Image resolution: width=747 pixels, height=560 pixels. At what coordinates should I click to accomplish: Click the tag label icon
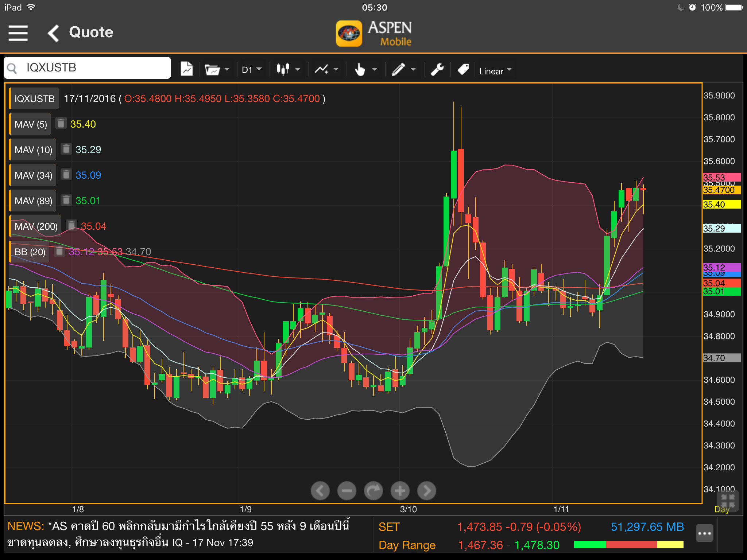click(463, 69)
